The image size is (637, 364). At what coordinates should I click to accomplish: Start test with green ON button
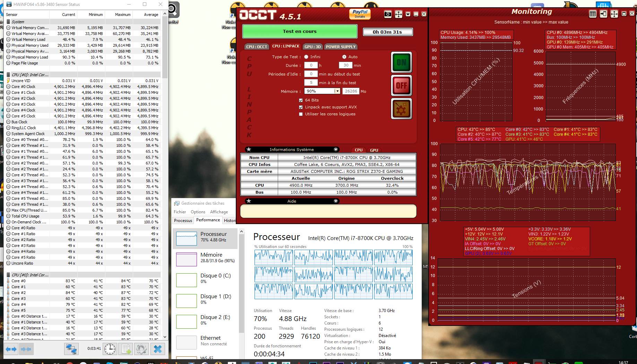point(402,62)
